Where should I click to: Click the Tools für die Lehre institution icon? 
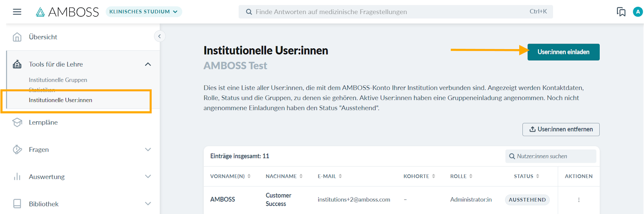point(17,64)
